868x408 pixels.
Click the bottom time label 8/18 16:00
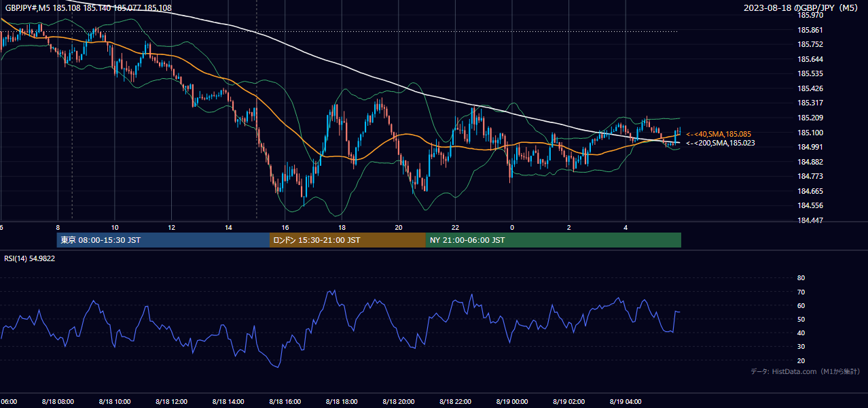(285, 402)
